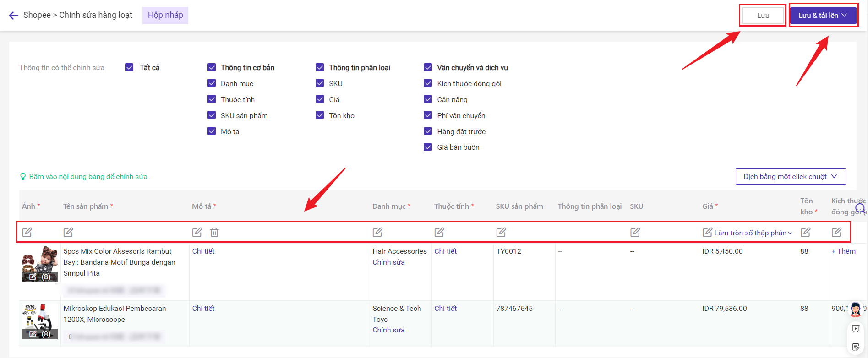Click bulk edit icon under Tồn kho
This screenshot has width=868, height=358.
pos(805,233)
